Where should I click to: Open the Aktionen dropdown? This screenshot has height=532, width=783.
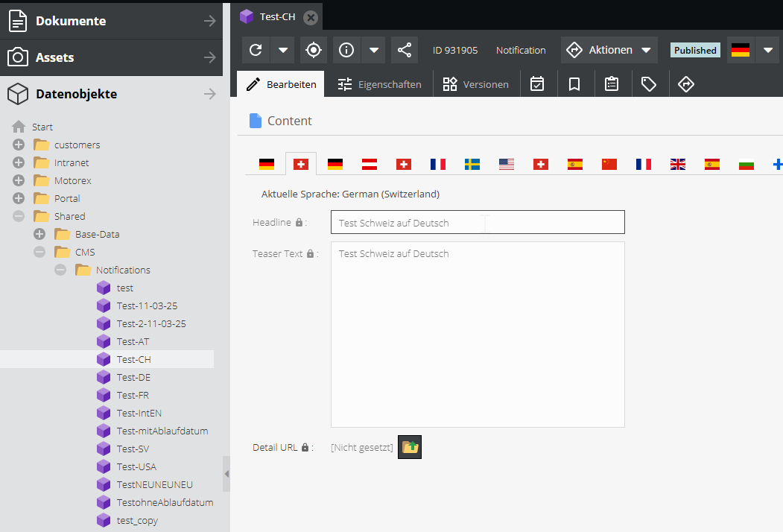pyautogui.click(x=609, y=50)
